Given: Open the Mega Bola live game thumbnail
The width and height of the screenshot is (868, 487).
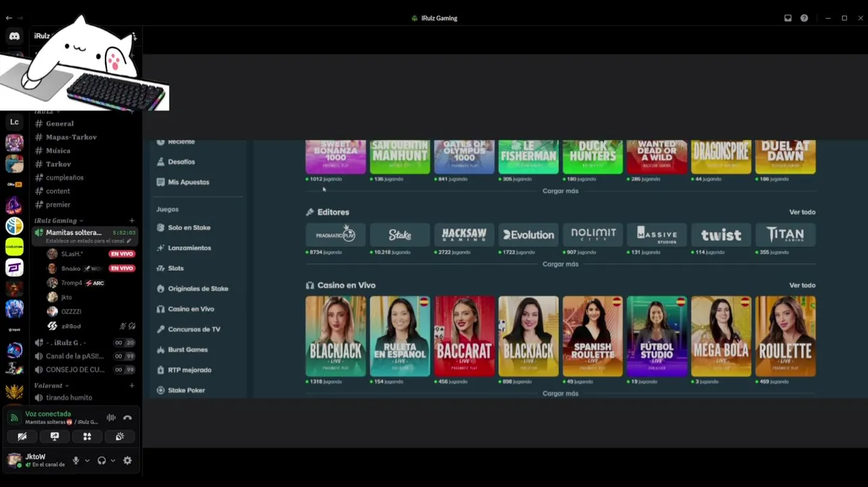Looking at the screenshot, I should pyautogui.click(x=721, y=336).
